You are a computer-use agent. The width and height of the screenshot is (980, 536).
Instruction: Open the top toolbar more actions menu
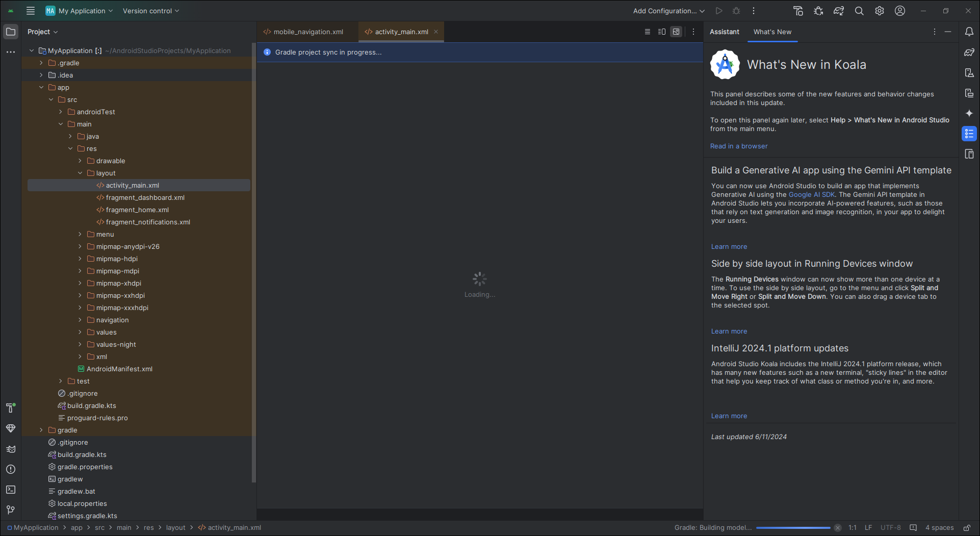[x=754, y=11]
